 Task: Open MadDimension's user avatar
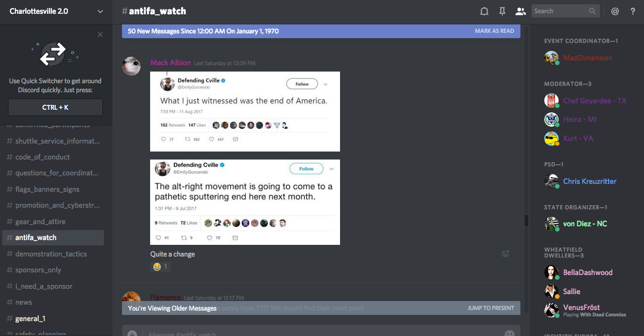click(x=551, y=58)
